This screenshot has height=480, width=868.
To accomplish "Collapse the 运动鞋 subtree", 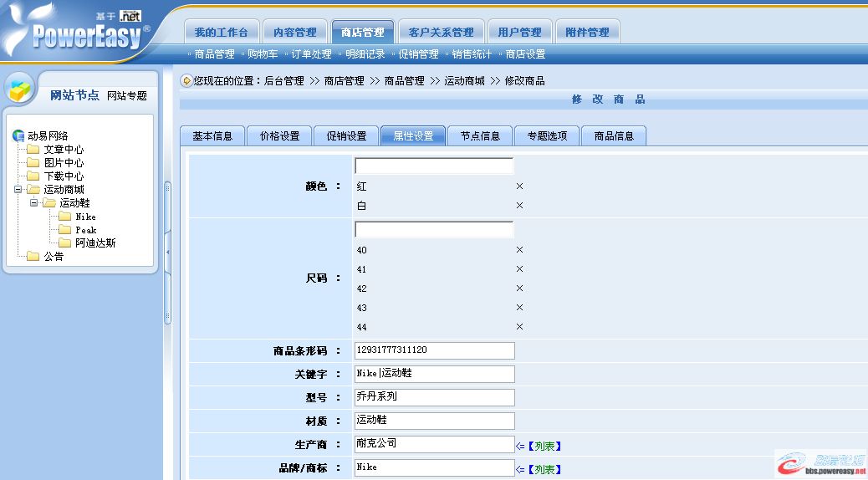I will point(33,203).
